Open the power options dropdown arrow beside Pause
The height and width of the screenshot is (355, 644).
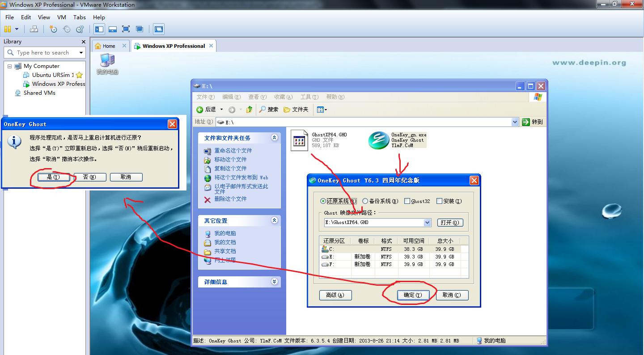coord(17,29)
